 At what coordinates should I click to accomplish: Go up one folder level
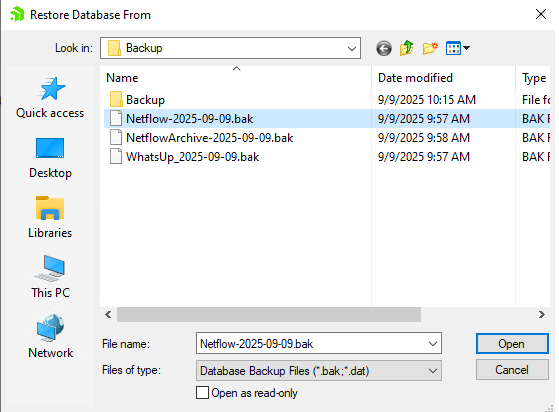pos(406,48)
